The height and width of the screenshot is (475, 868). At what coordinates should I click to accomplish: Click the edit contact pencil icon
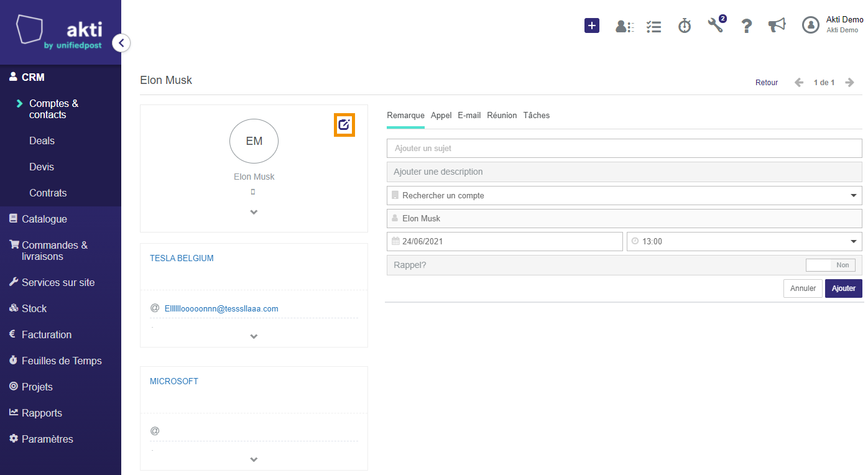coord(344,125)
